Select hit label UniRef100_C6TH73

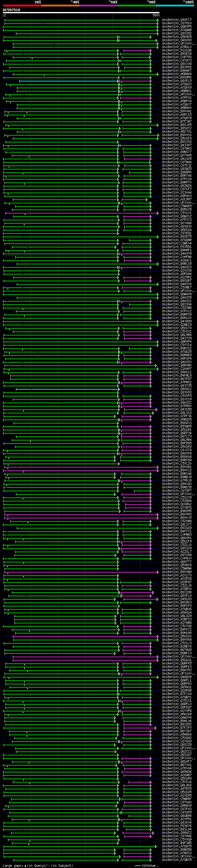[x=177, y=60]
